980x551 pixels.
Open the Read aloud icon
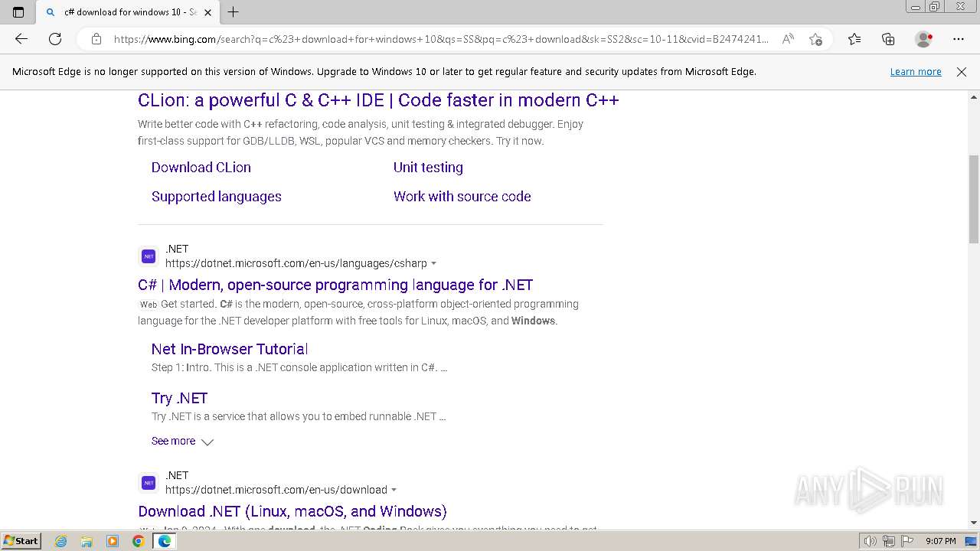pyautogui.click(x=788, y=39)
